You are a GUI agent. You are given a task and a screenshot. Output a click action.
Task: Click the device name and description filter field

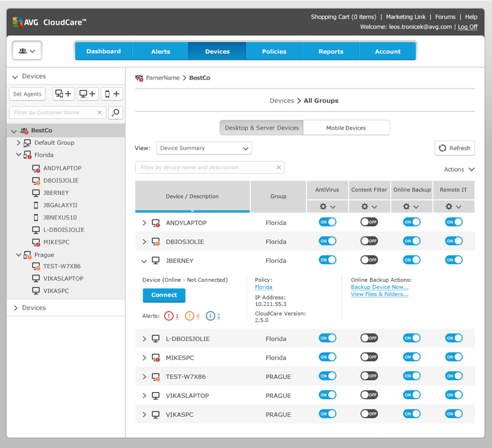coord(210,167)
